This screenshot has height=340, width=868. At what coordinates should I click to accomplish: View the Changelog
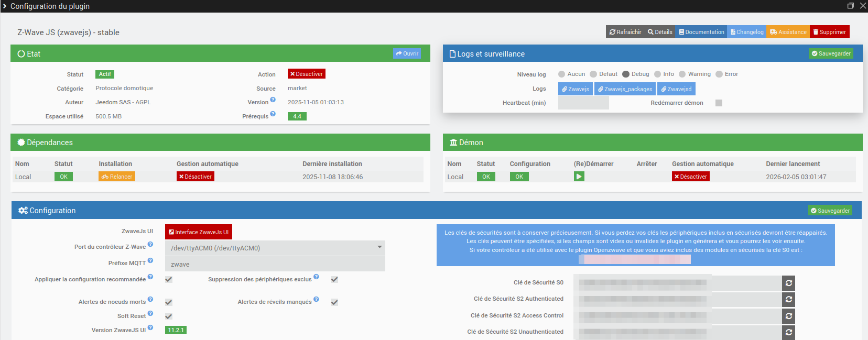(x=747, y=32)
